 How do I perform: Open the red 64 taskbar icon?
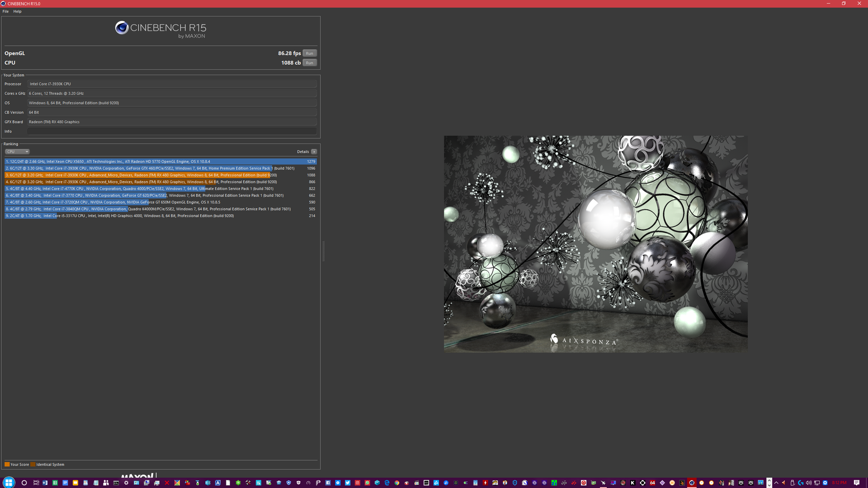pos(652,483)
